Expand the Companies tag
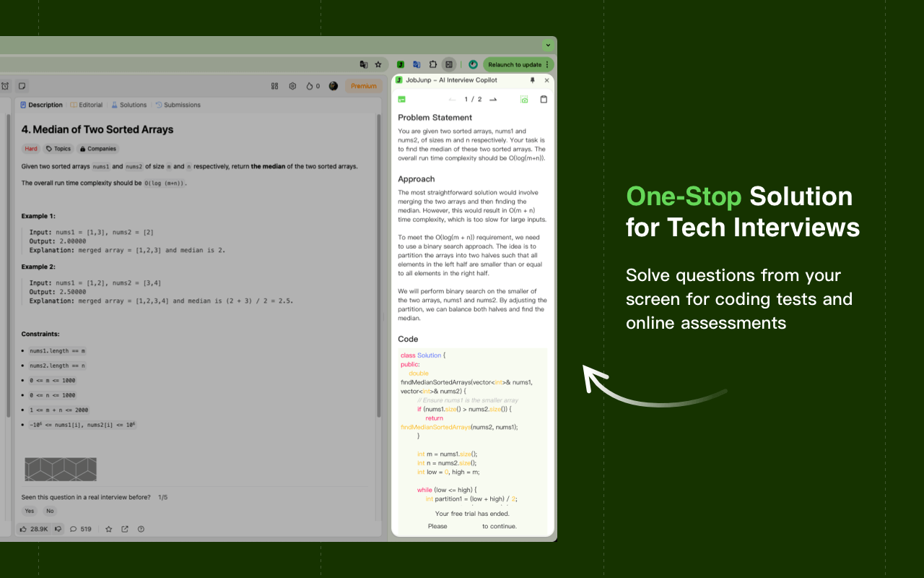The width and height of the screenshot is (924, 578). click(x=97, y=149)
